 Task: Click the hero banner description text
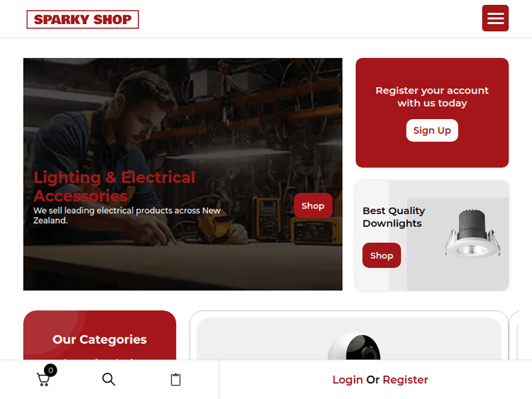pyautogui.click(x=127, y=215)
